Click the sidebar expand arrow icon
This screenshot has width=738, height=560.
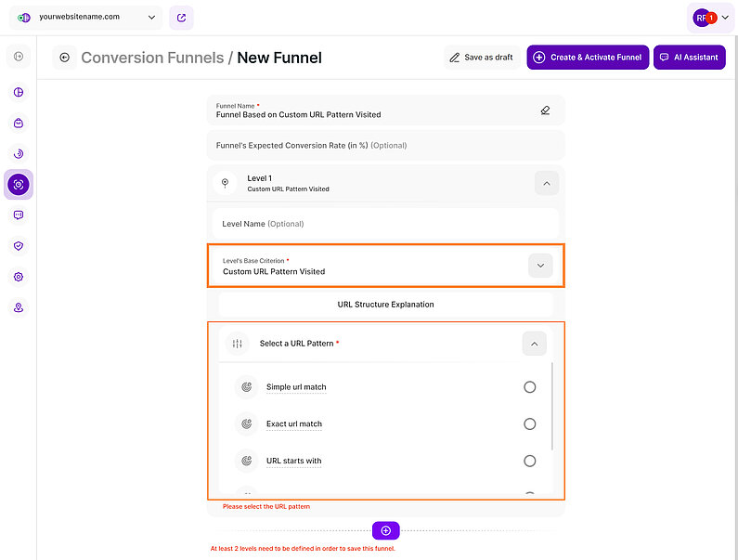tap(19, 58)
